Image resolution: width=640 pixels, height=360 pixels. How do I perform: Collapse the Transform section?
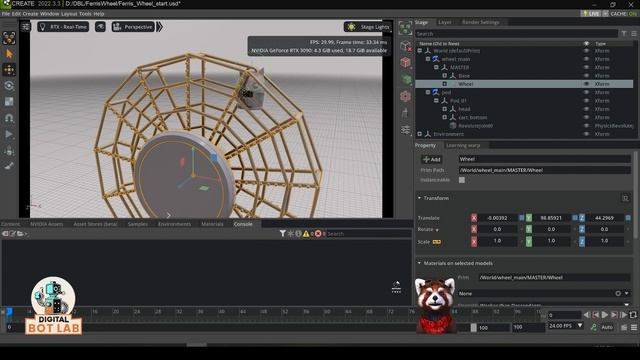tap(419, 198)
